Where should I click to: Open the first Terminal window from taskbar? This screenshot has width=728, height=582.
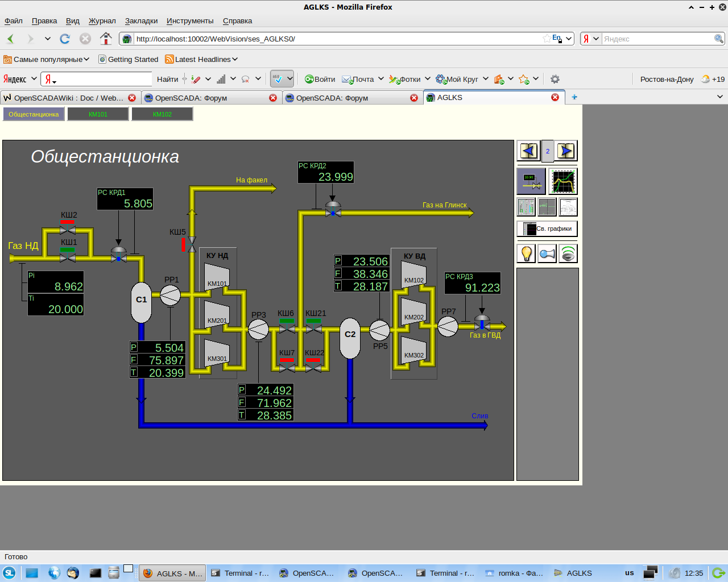point(240,573)
